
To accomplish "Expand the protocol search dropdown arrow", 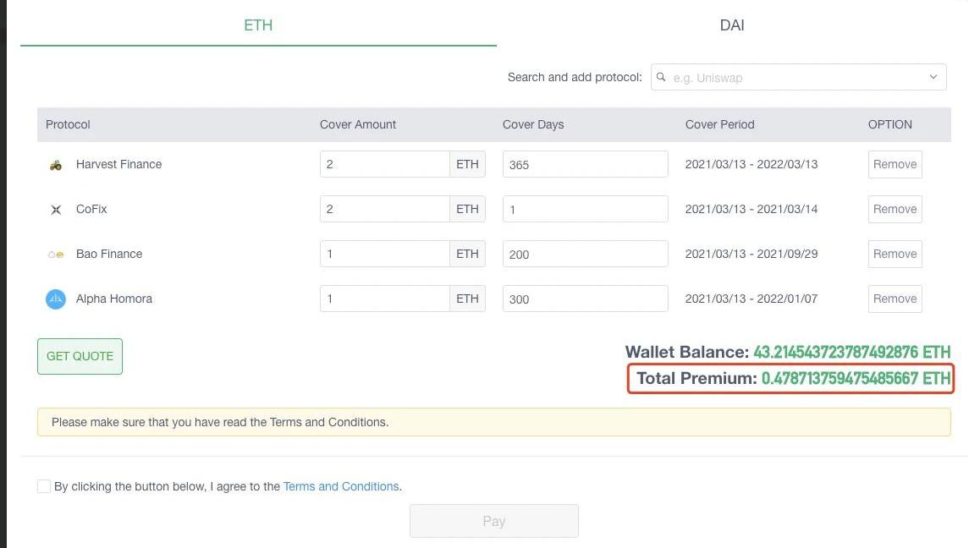I will click(933, 77).
